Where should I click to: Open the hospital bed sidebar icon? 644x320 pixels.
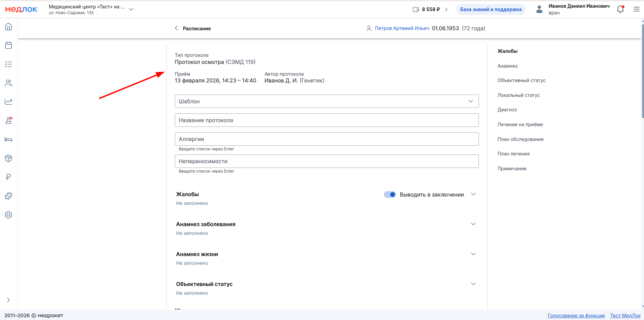click(8, 139)
